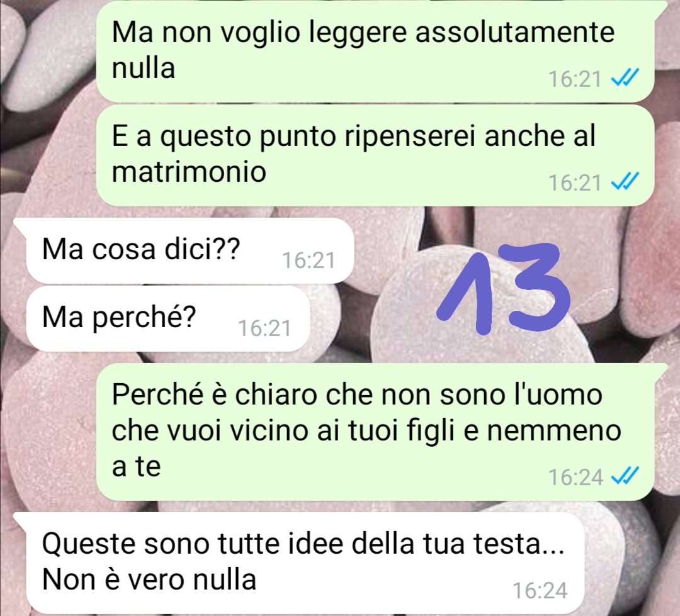Click the 16:21 timestamp on the 'nulla' message
This screenshot has height=616, width=680.
pyautogui.click(x=575, y=79)
